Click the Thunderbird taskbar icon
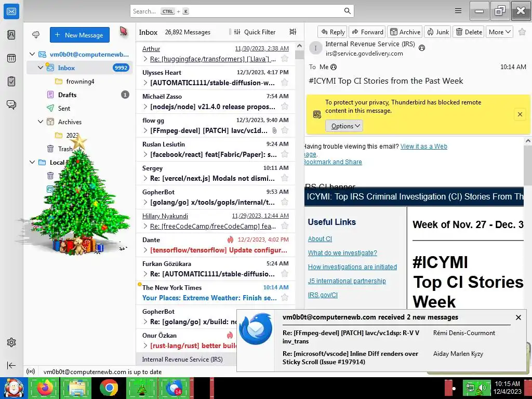 [174, 388]
